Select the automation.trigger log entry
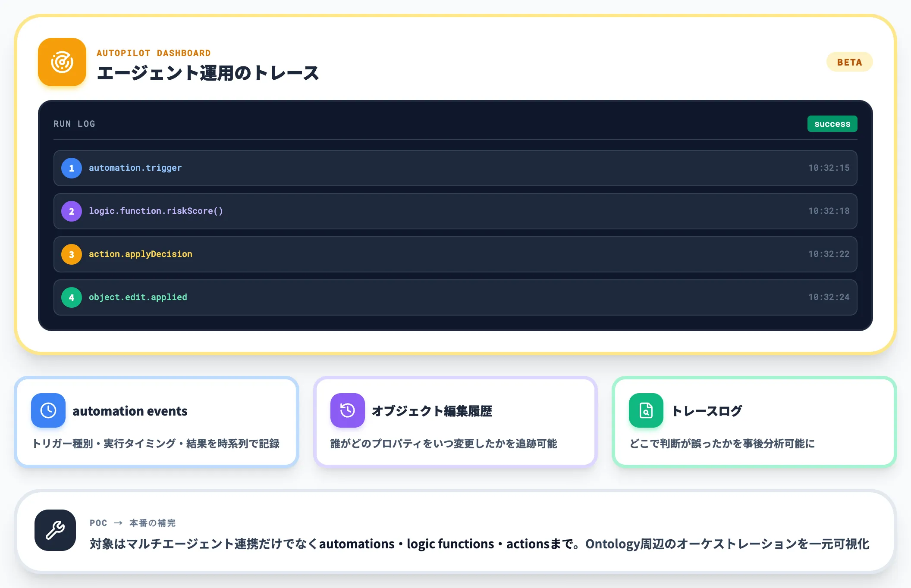The width and height of the screenshot is (911, 588). [455, 168]
